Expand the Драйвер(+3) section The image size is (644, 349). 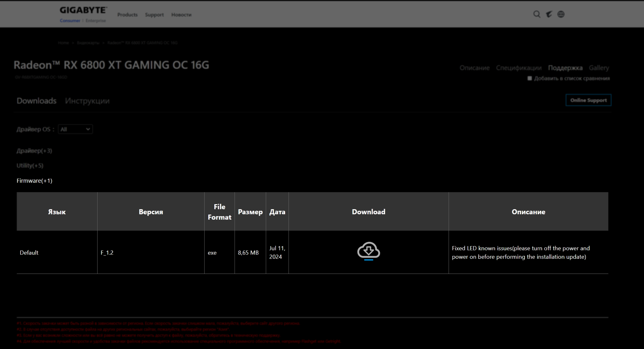coord(34,151)
